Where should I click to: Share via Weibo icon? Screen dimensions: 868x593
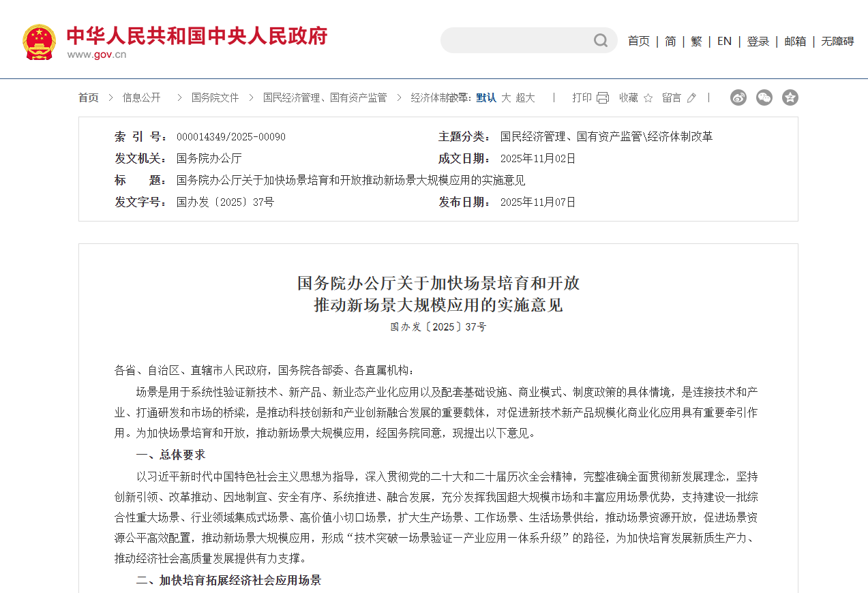tap(738, 97)
